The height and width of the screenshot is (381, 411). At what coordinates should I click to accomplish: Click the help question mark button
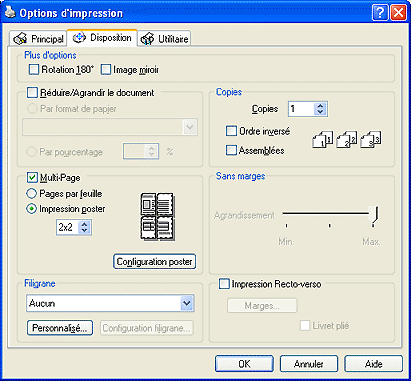coord(380,13)
